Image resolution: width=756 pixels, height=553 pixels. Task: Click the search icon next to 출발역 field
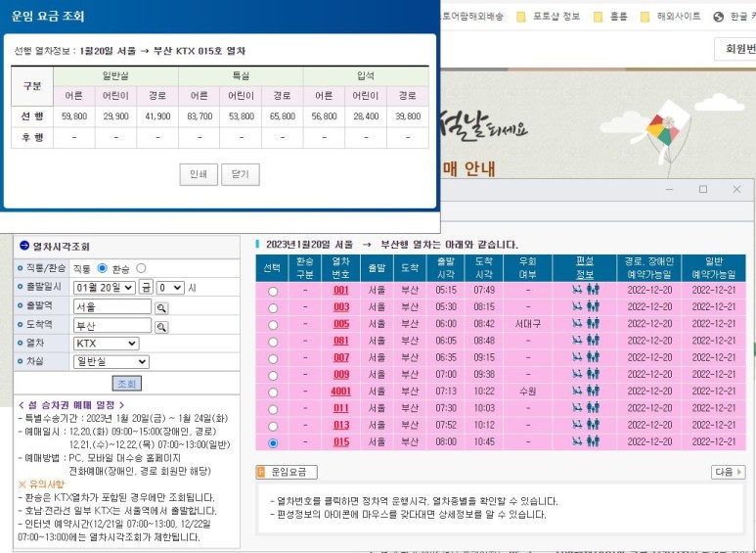161,308
